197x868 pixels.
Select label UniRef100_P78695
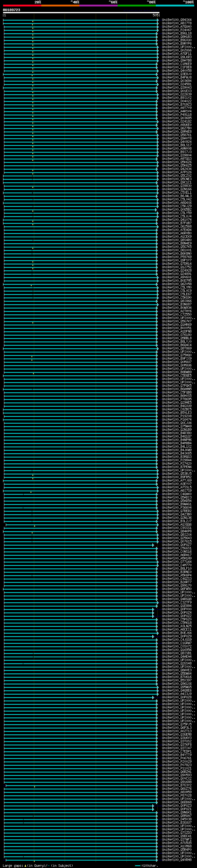coord(176,399)
